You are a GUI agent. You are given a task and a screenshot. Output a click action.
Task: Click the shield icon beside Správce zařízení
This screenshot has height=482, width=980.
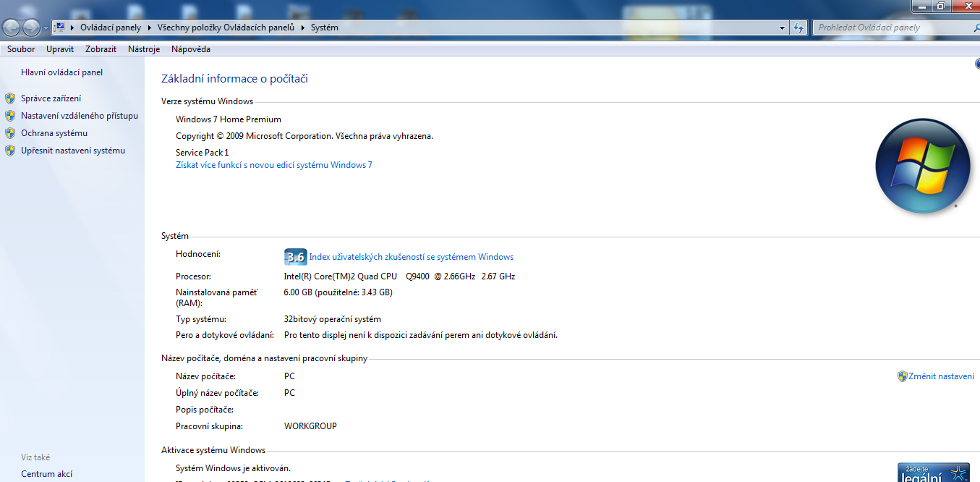(10, 98)
